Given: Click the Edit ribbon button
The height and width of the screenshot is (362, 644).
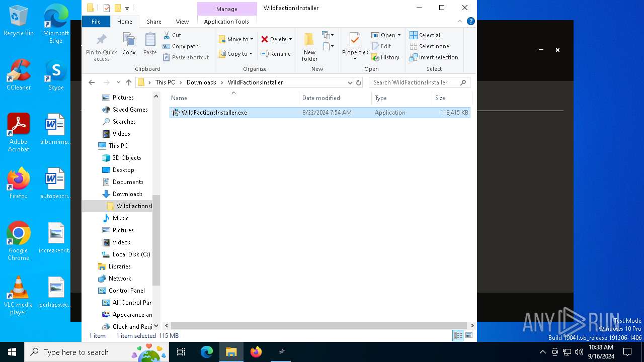Looking at the screenshot, I should [381, 46].
